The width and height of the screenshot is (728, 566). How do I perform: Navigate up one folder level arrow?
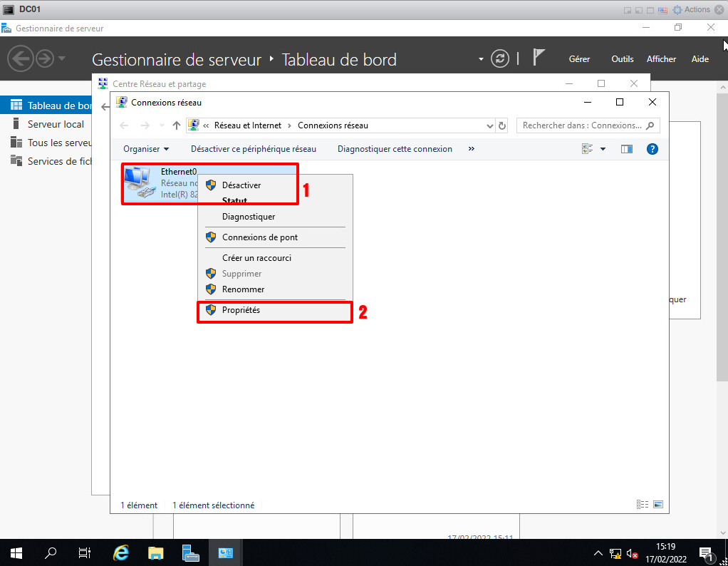tap(177, 125)
